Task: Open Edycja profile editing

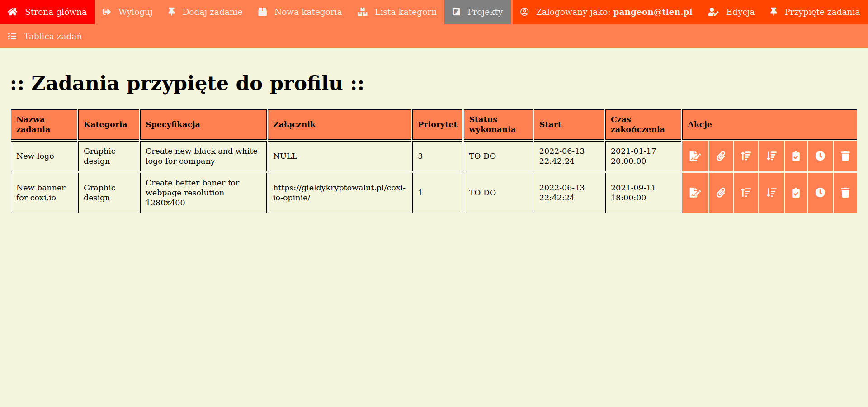Action: (x=731, y=12)
